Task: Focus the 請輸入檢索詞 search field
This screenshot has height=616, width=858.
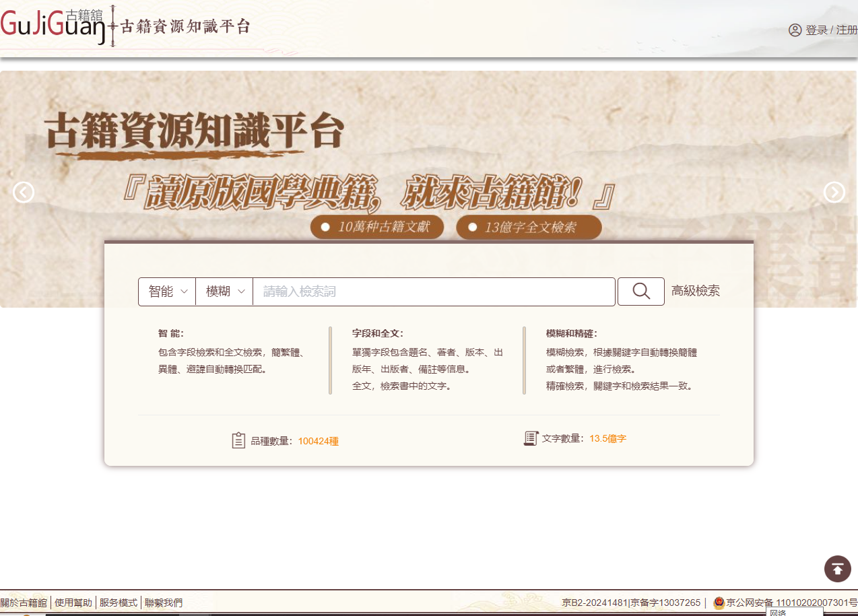Action: pyautogui.click(x=434, y=292)
